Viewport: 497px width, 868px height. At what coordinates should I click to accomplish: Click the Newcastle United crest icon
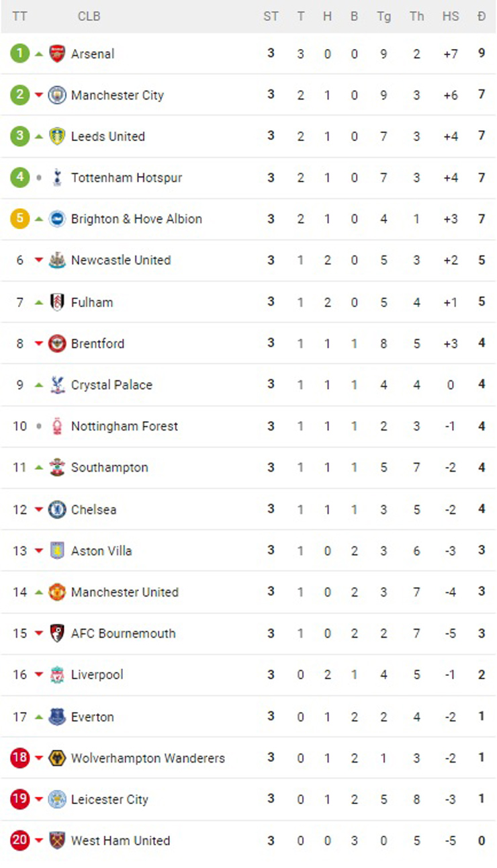(x=57, y=260)
